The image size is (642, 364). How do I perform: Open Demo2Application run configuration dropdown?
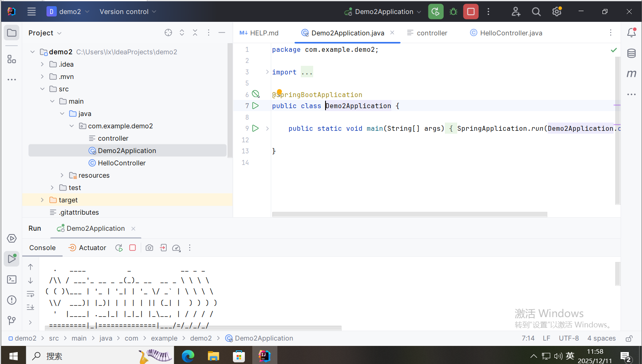point(383,12)
